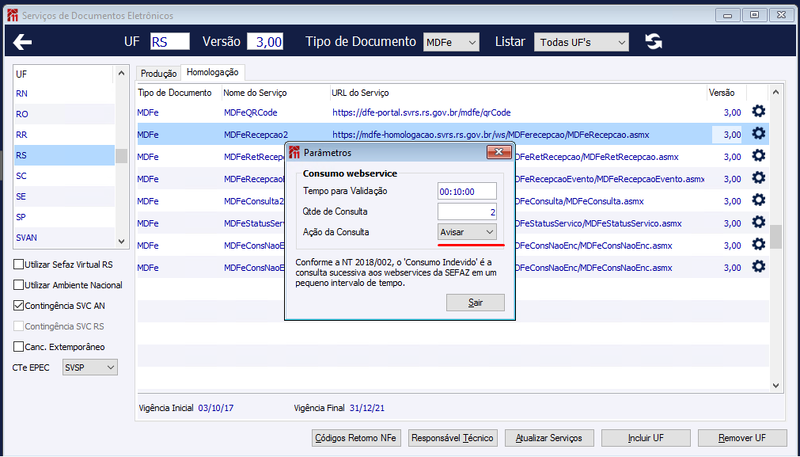Viewport: 800px width, 457px height.
Task: Click services table scroll down arrow
Action: click(x=776, y=386)
